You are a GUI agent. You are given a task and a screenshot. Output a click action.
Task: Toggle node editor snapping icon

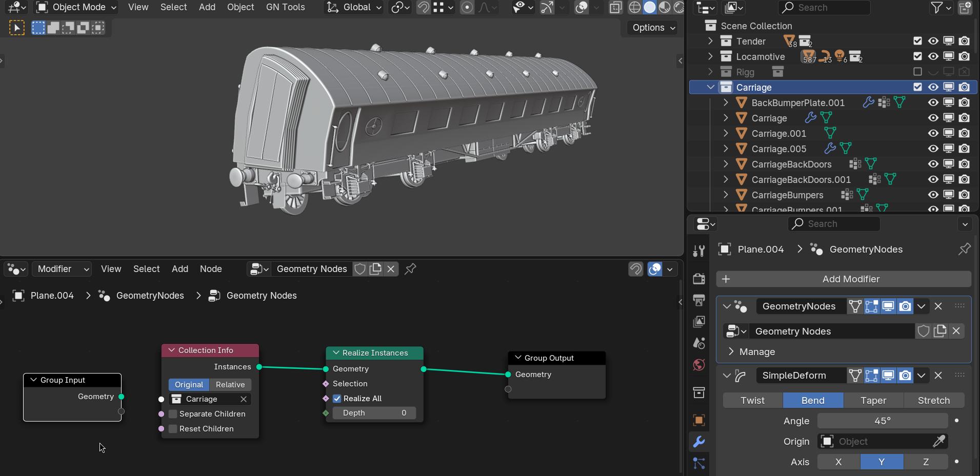click(x=635, y=269)
